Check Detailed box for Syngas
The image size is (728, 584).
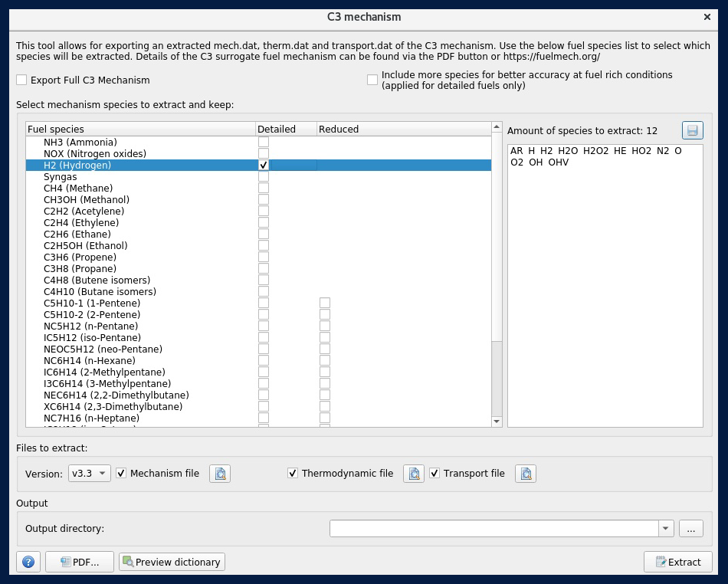264,177
